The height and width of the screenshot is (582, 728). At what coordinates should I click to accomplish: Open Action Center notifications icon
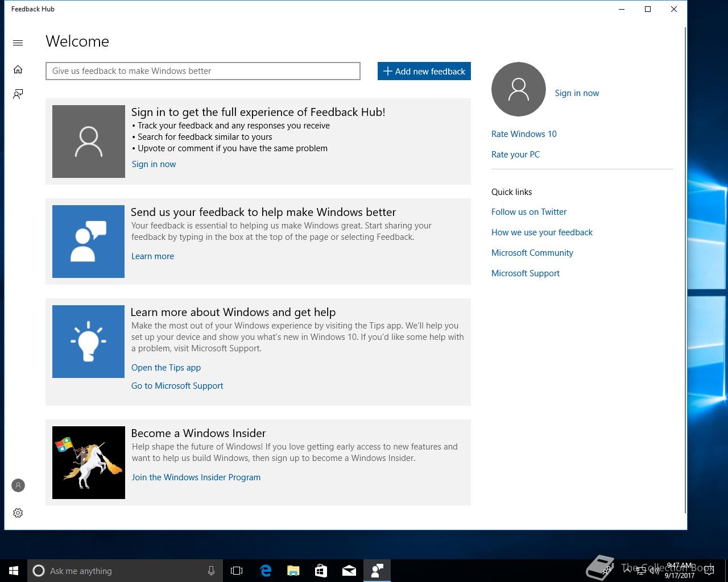coord(709,571)
